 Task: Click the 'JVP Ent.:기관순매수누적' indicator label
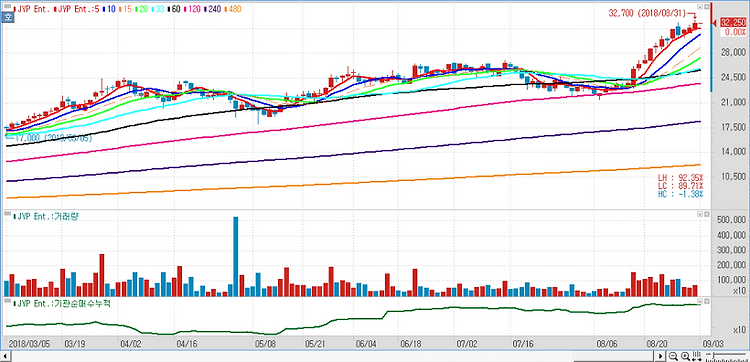tap(61, 303)
